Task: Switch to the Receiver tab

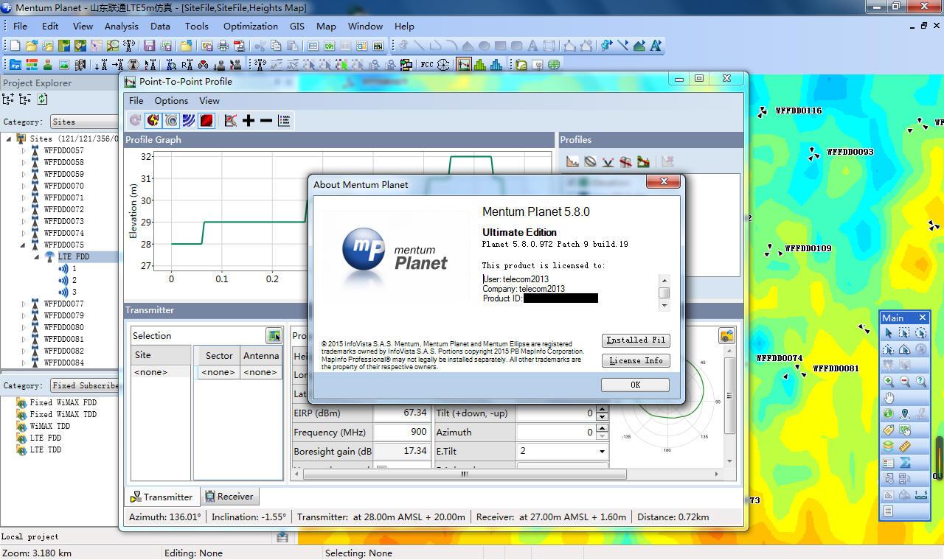Action: point(229,497)
